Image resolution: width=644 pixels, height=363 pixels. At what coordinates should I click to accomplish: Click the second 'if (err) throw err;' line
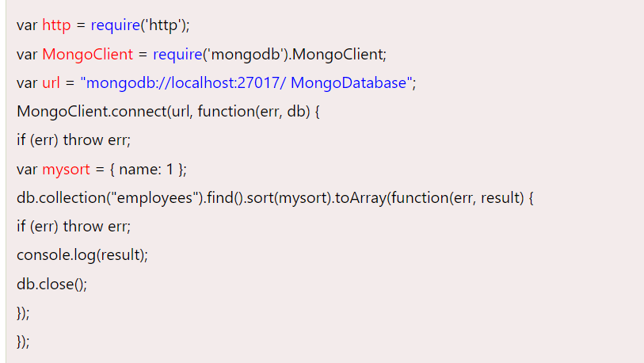73,226
